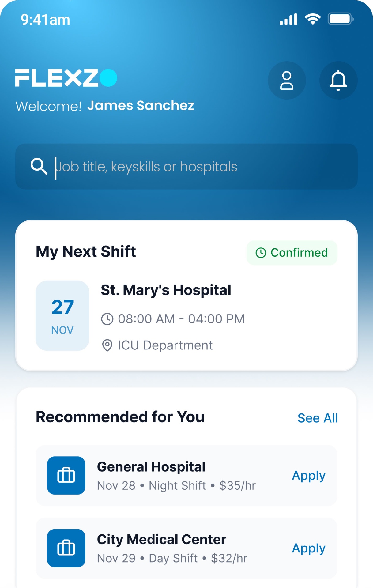Click the job title search field

tap(186, 167)
